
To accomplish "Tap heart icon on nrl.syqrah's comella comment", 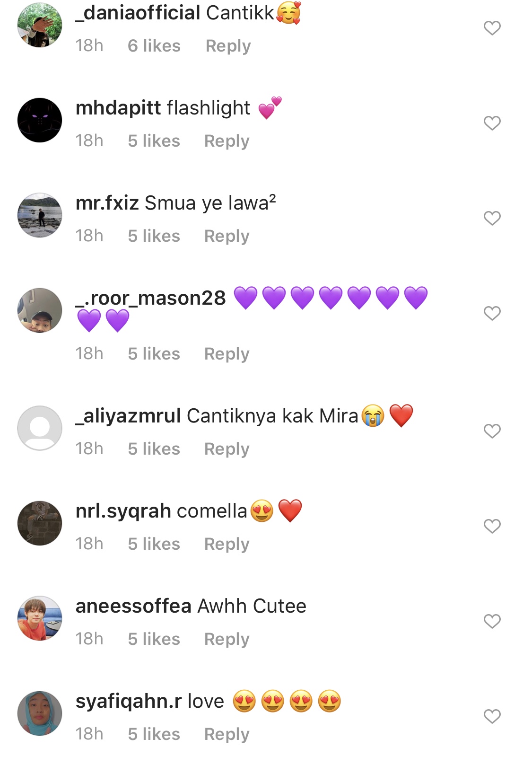I will (492, 526).
